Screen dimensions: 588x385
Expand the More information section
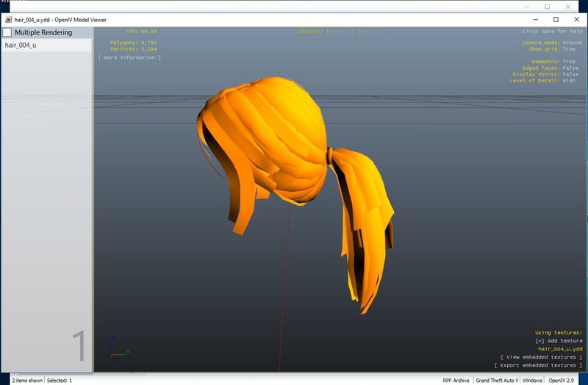[x=130, y=58]
